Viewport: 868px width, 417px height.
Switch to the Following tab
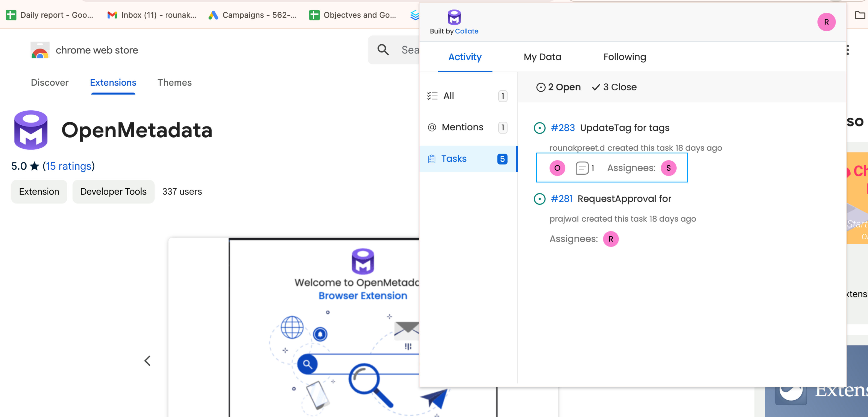624,57
